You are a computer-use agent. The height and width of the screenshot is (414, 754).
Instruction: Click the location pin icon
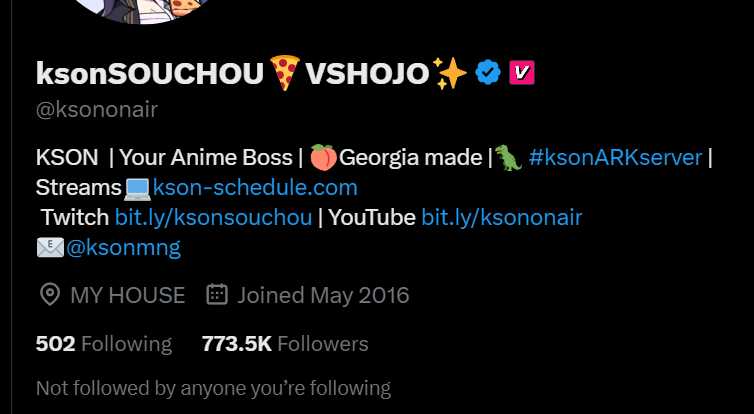[50, 294]
